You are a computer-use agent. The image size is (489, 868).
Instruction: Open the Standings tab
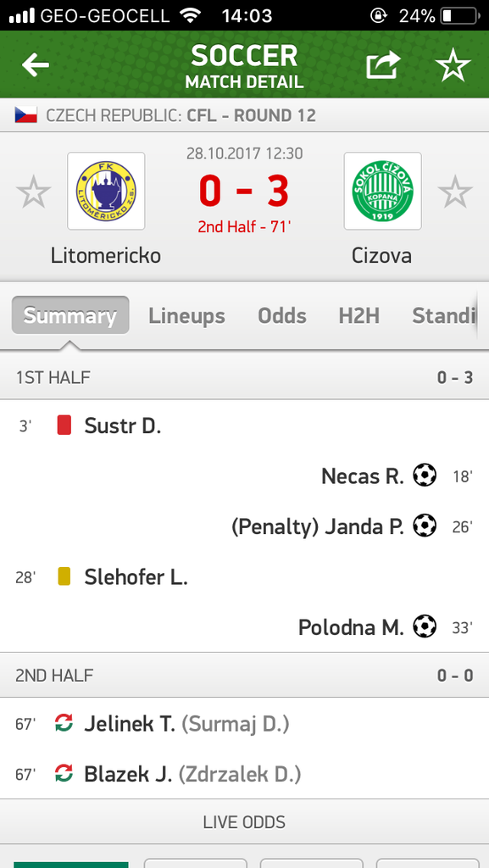[x=443, y=316]
